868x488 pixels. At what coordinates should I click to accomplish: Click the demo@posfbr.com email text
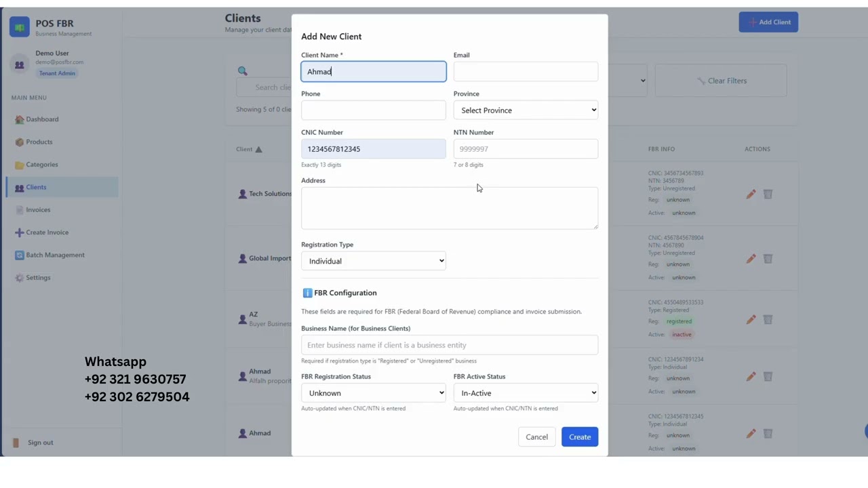click(x=60, y=62)
